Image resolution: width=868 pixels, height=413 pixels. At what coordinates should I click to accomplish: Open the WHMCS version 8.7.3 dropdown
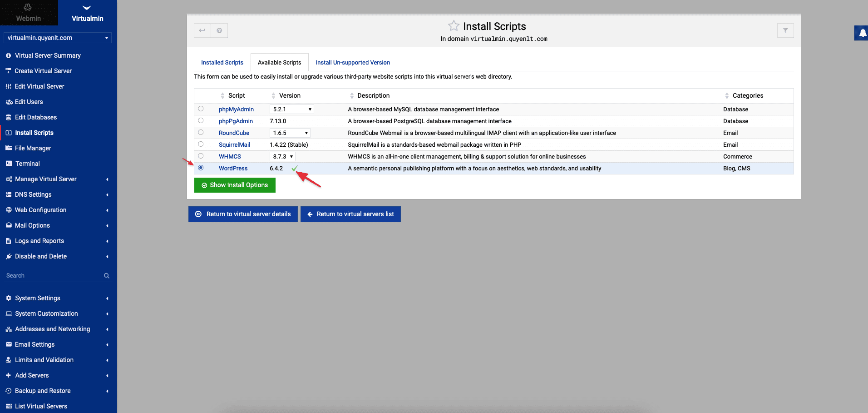coord(282,156)
